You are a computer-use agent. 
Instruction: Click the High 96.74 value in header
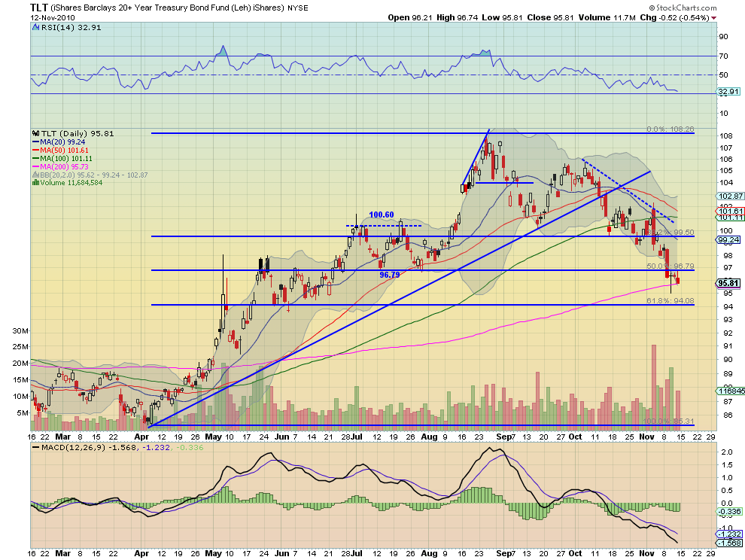(x=457, y=17)
